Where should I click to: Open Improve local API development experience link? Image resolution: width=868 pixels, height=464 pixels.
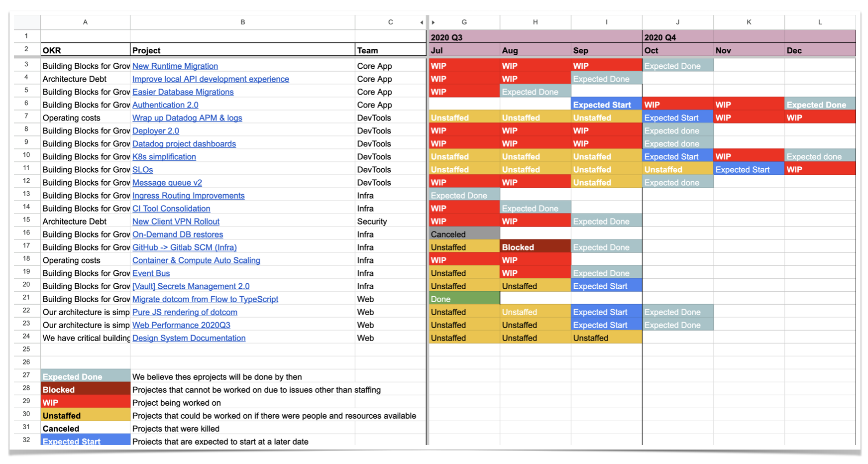211,79
